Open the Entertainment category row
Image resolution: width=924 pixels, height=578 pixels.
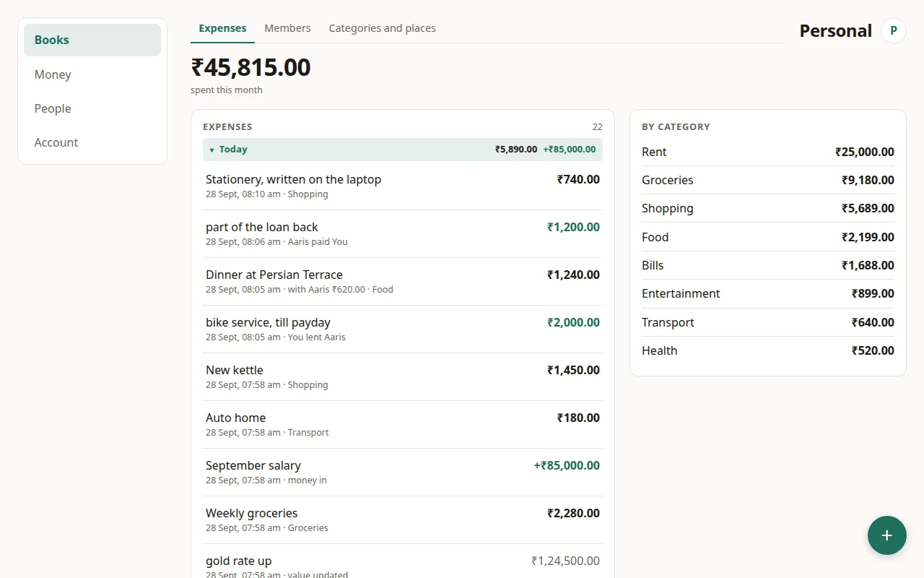[x=768, y=293]
